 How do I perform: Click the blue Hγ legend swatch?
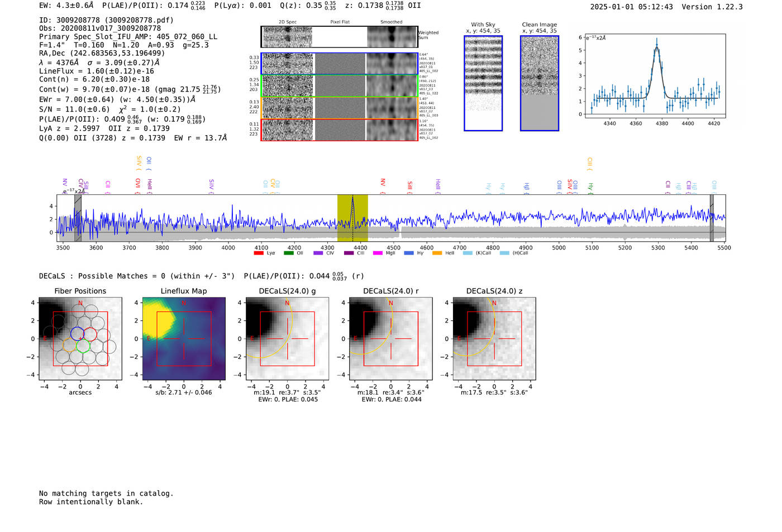pos(409,253)
